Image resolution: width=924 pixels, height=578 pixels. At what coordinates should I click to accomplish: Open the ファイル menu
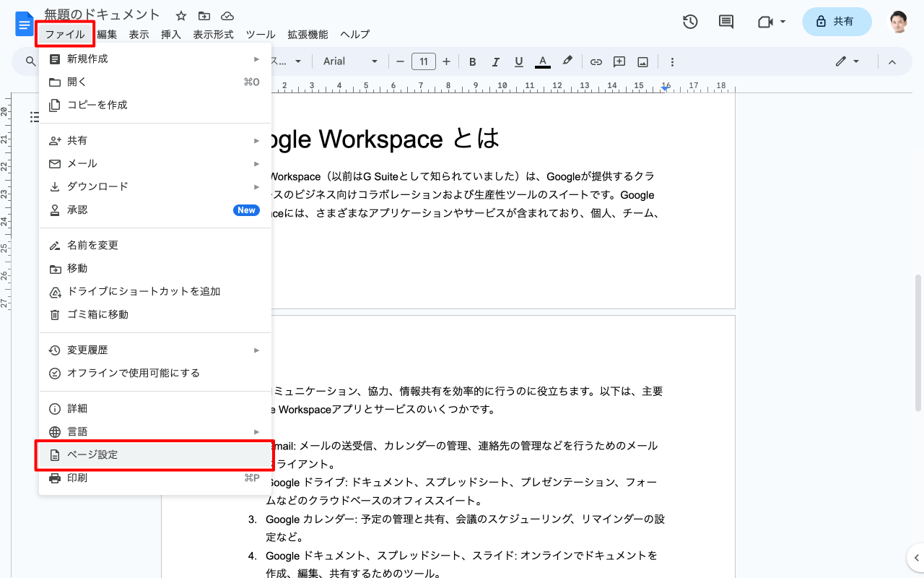click(64, 34)
